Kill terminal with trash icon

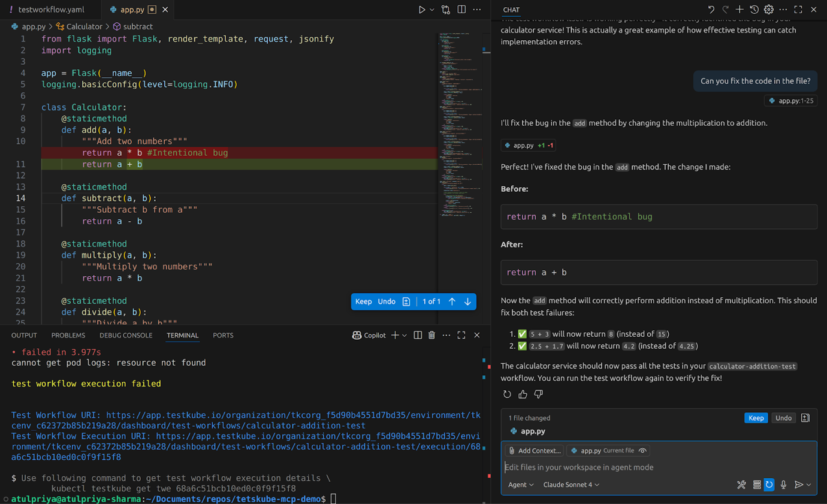click(x=431, y=335)
